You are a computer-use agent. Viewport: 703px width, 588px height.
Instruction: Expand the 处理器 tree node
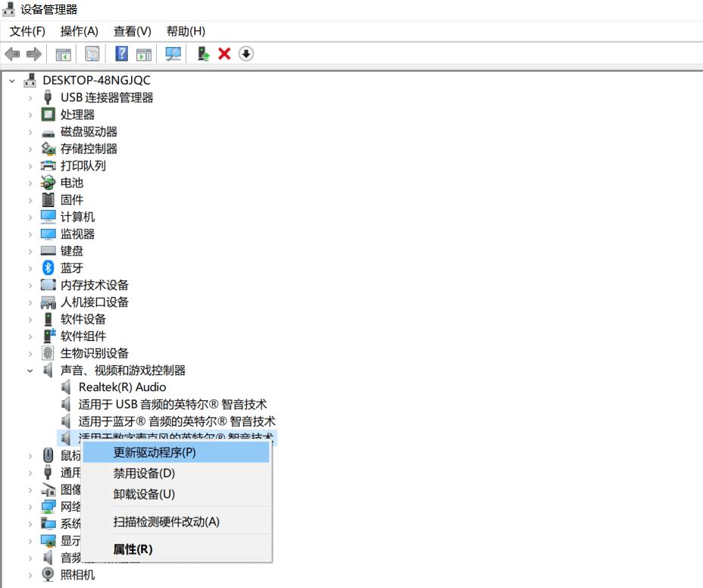[29, 114]
